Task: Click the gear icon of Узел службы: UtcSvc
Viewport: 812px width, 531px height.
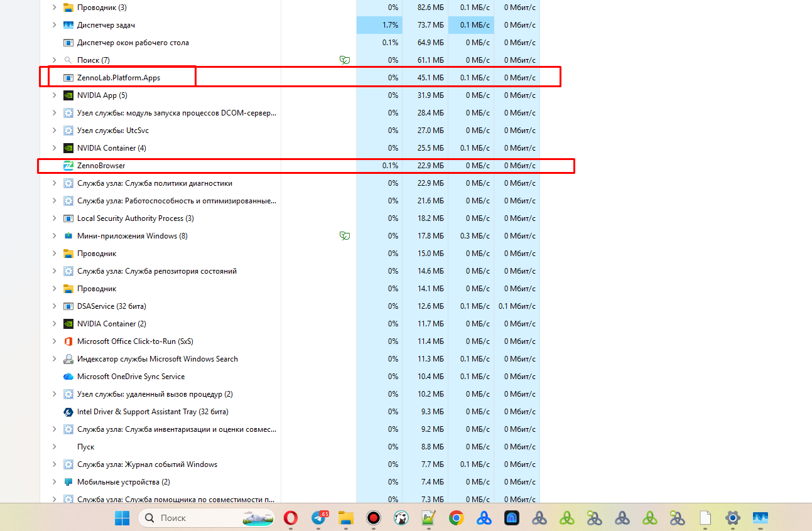Action: 68,131
